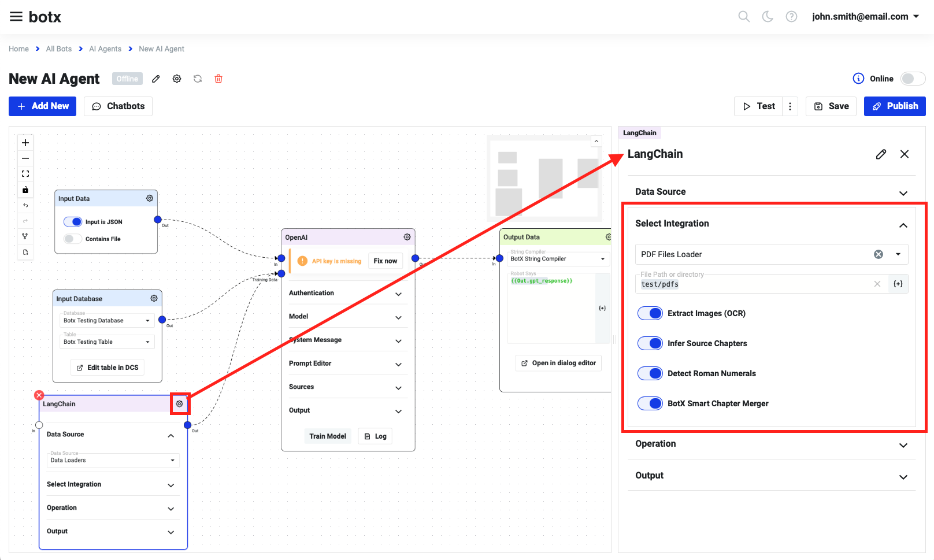Go to All Bots breadcrumb

(x=59, y=49)
